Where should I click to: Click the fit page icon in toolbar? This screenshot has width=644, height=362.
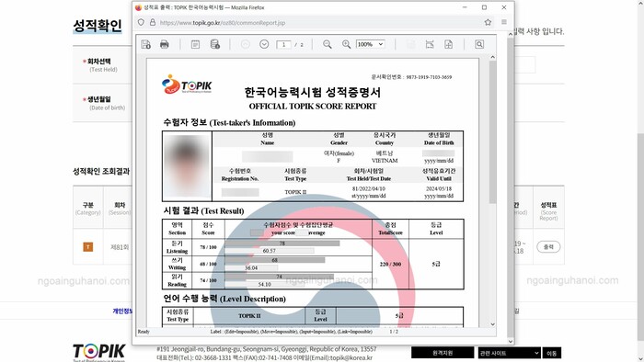[x=449, y=44]
